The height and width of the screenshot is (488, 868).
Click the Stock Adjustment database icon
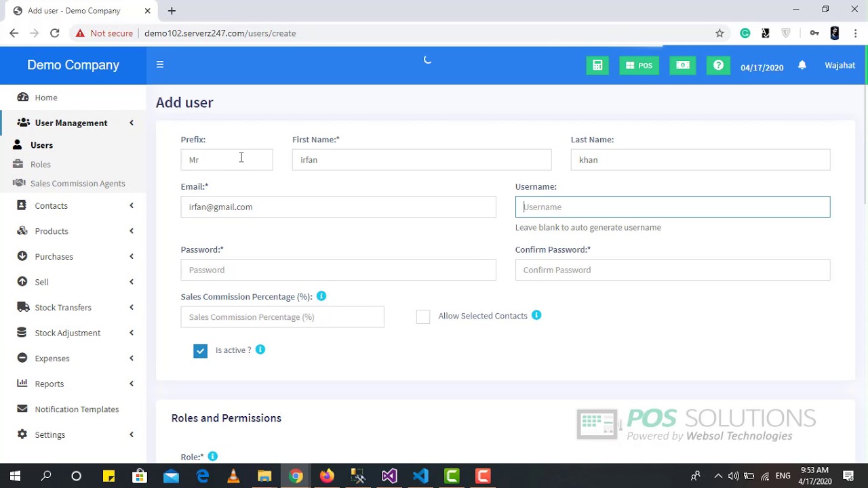pos(22,333)
